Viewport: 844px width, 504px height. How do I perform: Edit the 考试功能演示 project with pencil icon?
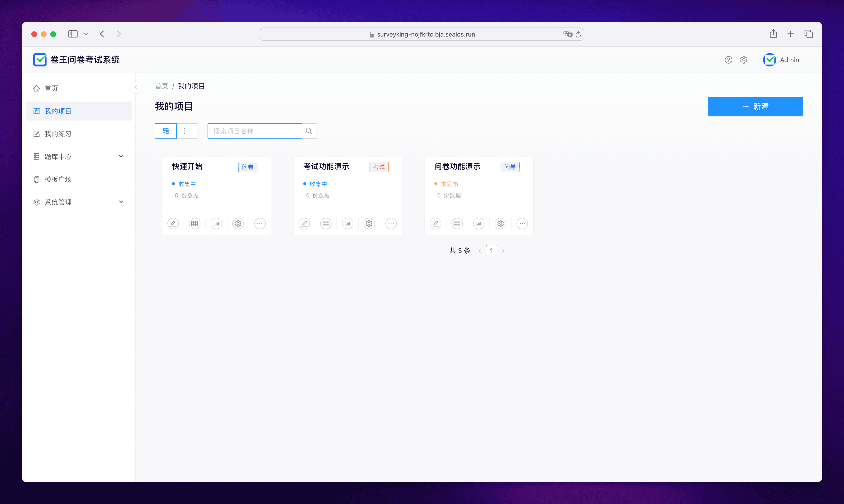pos(304,224)
